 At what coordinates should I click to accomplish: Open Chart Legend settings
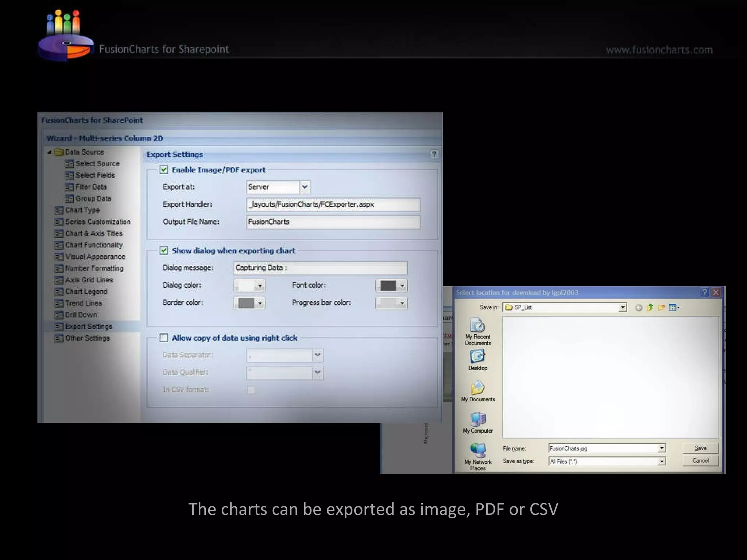point(86,292)
